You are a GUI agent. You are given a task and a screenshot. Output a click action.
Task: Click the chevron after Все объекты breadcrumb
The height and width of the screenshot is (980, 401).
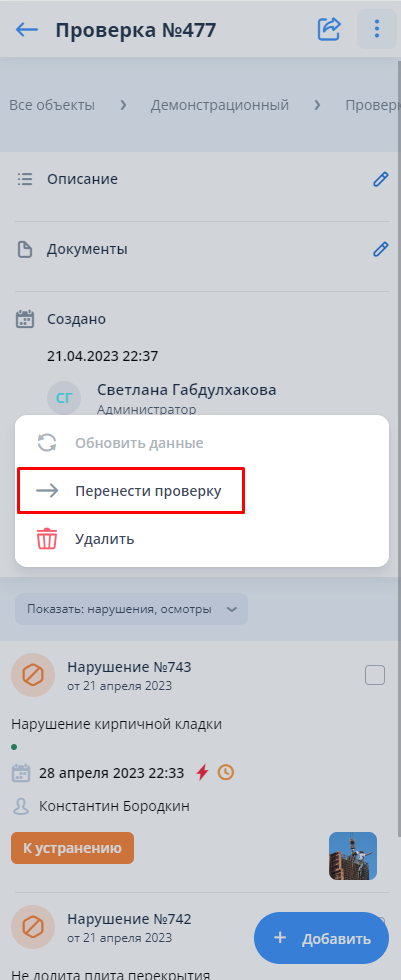click(x=123, y=105)
